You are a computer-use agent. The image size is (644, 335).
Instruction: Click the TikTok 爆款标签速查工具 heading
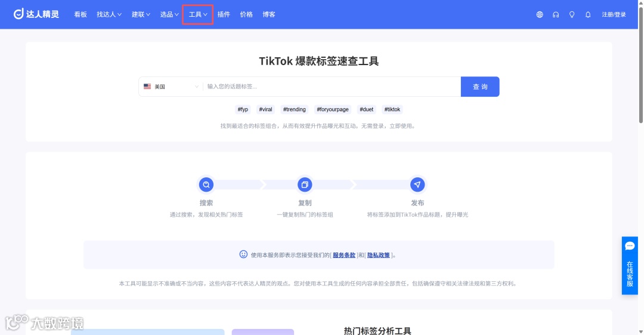(318, 62)
